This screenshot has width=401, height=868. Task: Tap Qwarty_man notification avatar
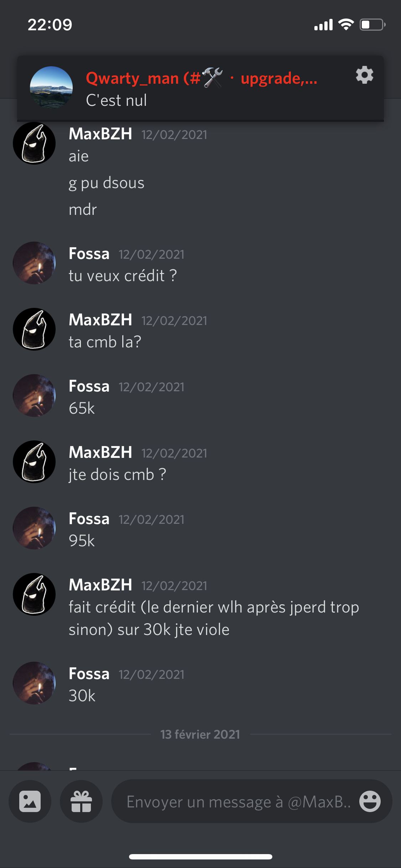click(51, 88)
